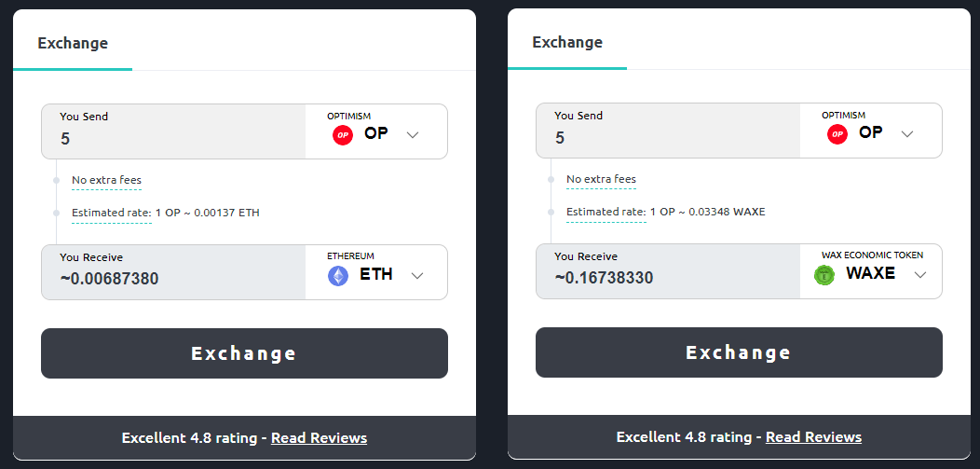Click the ~0.00687380 receive amount field
The image size is (980, 469).
(174, 272)
